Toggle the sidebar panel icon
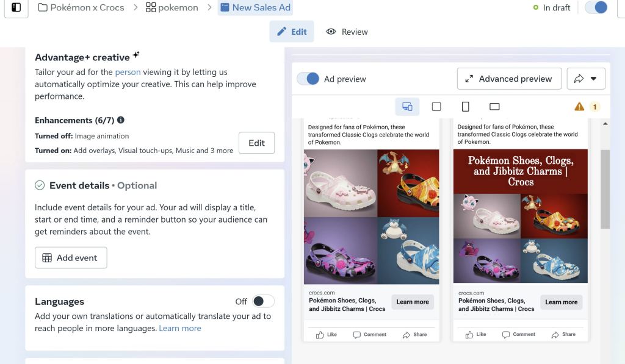Screen dimensions: 625x364 [x=16, y=8]
